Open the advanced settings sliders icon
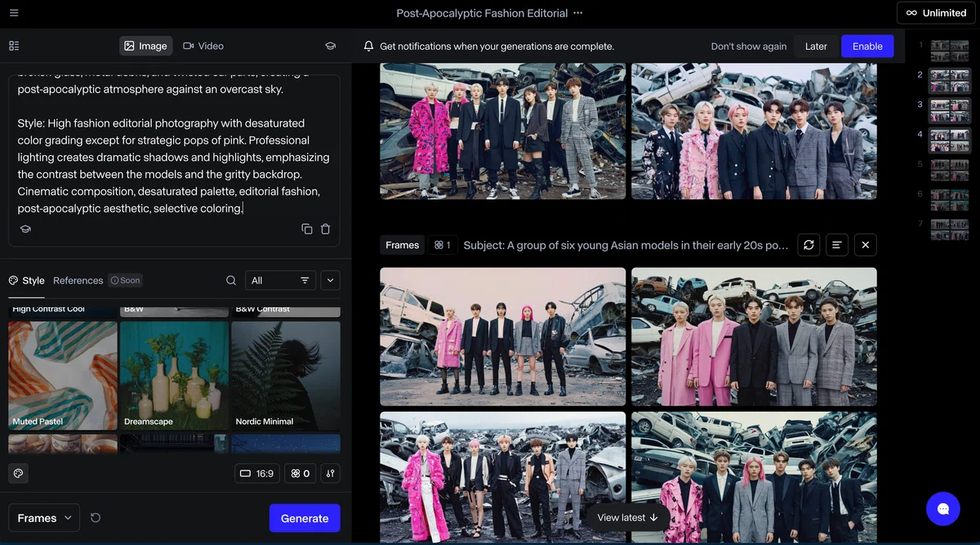Screen dimensions: 980x545 point(330,473)
